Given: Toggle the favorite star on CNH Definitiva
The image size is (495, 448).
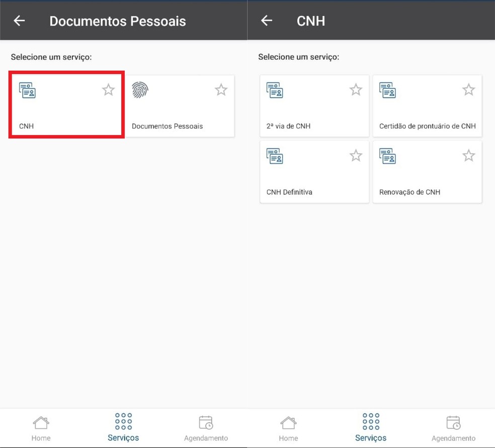Looking at the screenshot, I should [x=356, y=156].
